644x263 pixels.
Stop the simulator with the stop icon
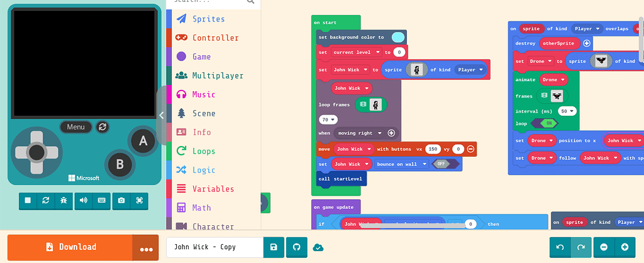[28, 201]
